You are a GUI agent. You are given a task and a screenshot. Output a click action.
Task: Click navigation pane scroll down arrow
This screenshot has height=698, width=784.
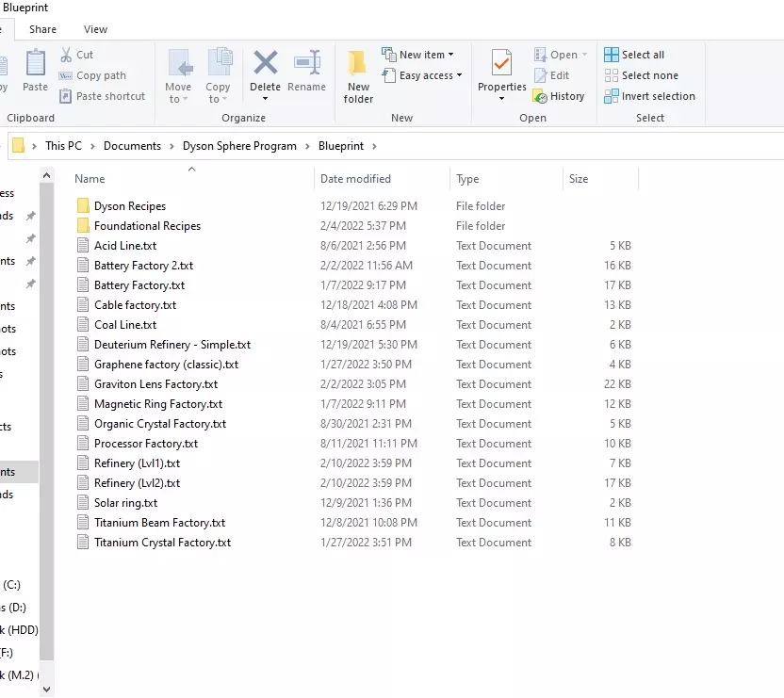point(46,690)
